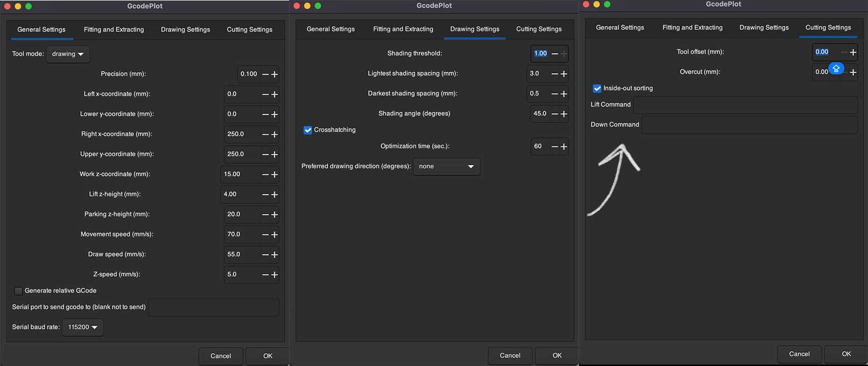Confirm with OK in left GcodePlot window

268,356
